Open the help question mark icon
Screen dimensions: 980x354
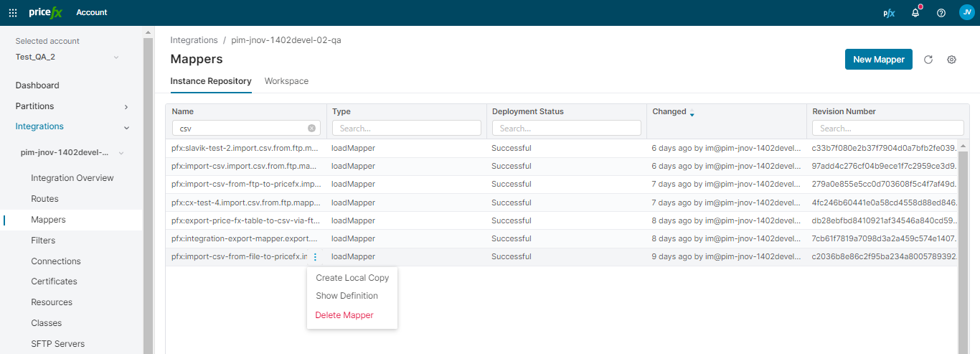(x=941, y=13)
